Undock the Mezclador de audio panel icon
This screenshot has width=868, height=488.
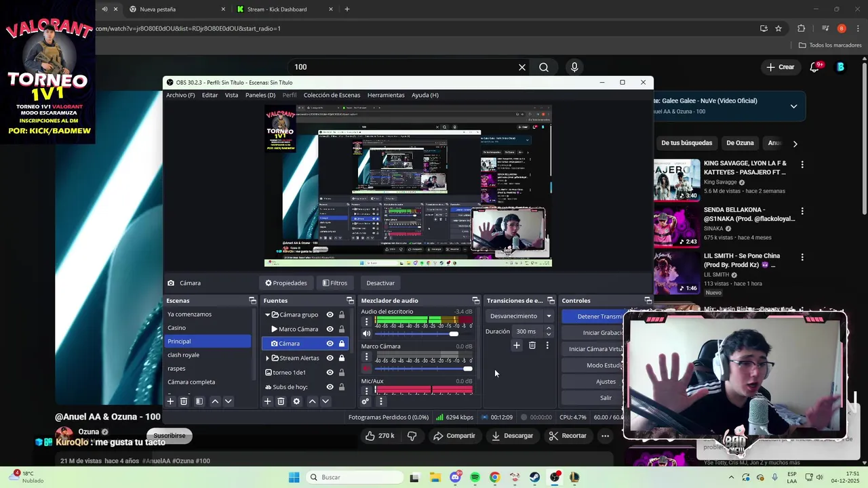pos(475,300)
